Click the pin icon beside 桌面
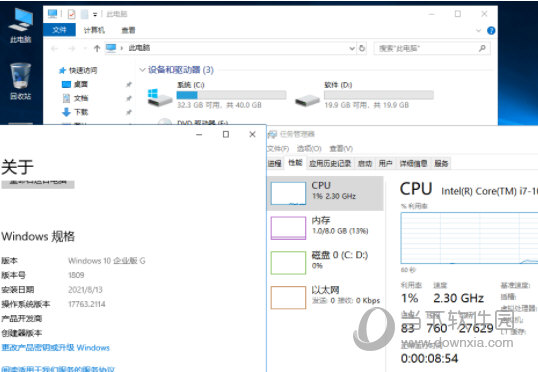 pos(128,84)
